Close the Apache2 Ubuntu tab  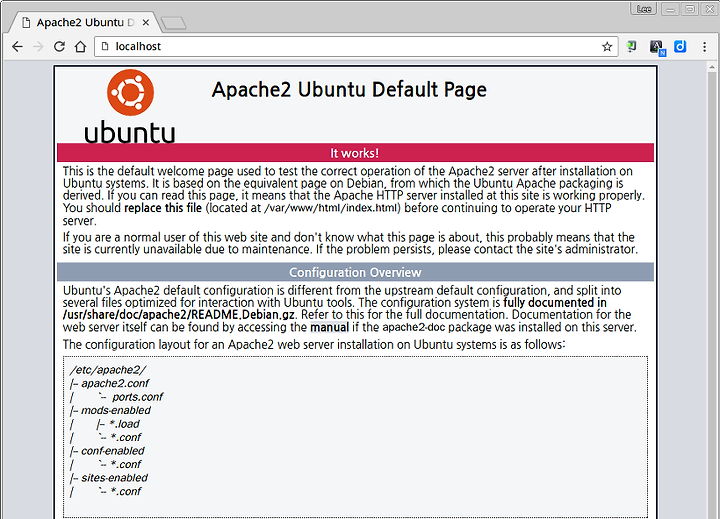(x=146, y=23)
